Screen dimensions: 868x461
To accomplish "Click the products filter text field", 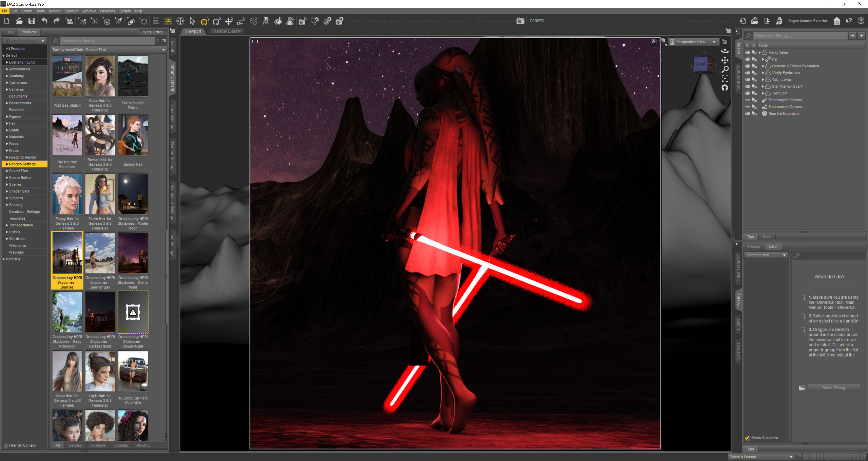I will [x=107, y=41].
